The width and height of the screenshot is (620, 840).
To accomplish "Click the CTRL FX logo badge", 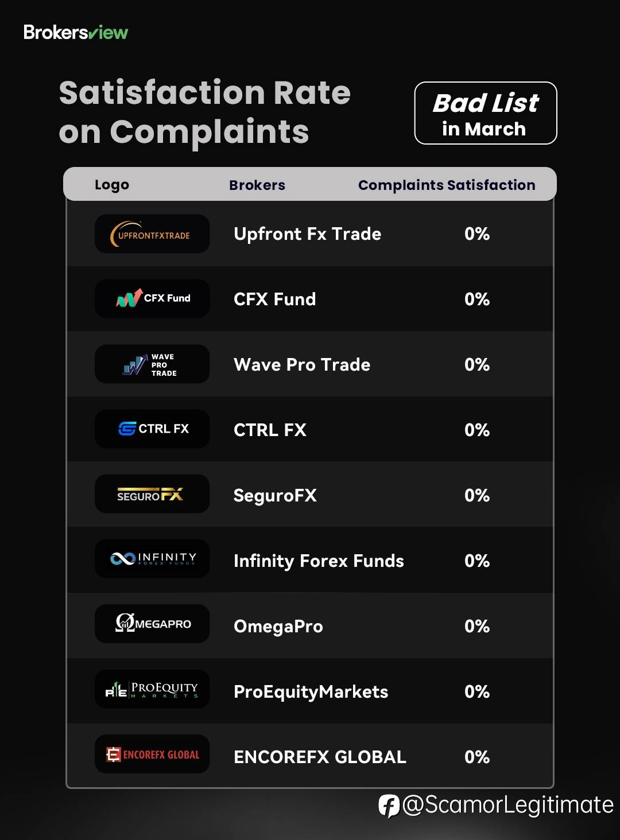I will coord(152,429).
